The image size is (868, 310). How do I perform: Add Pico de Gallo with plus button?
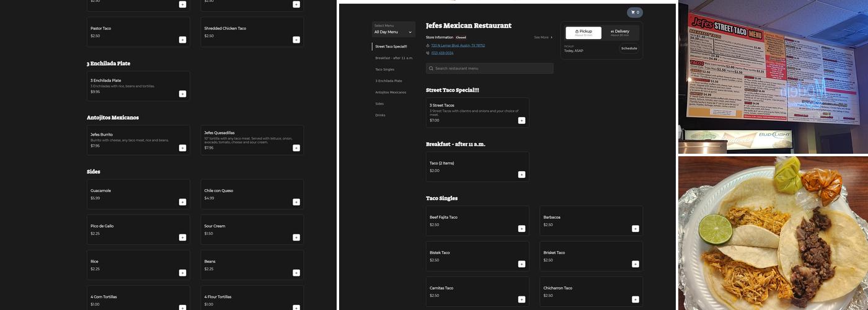[182, 237]
